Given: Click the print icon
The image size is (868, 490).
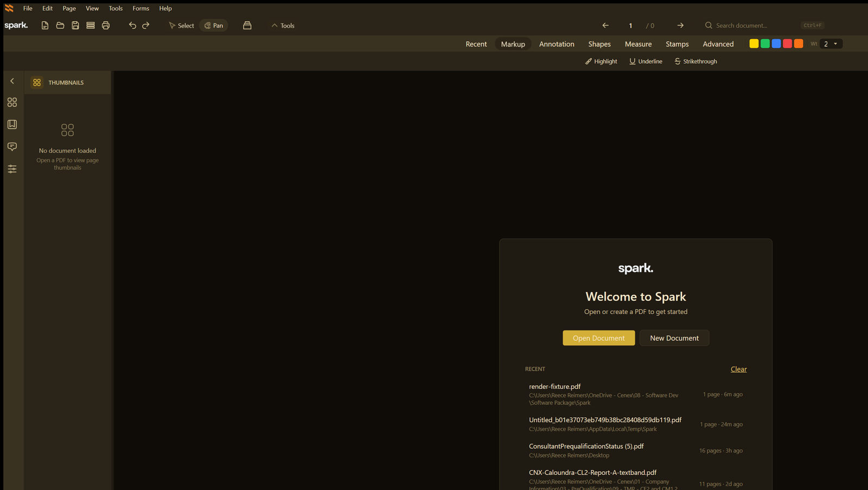Looking at the screenshot, I should click(106, 26).
